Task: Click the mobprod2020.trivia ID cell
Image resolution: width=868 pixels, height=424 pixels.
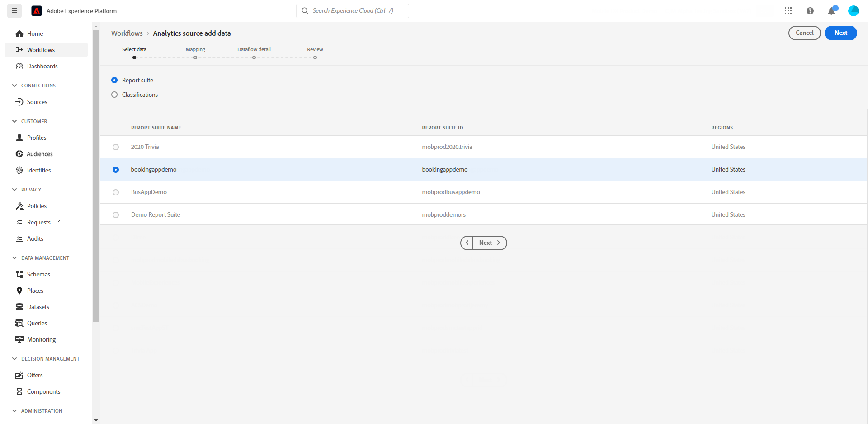Action: [x=447, y=147]
